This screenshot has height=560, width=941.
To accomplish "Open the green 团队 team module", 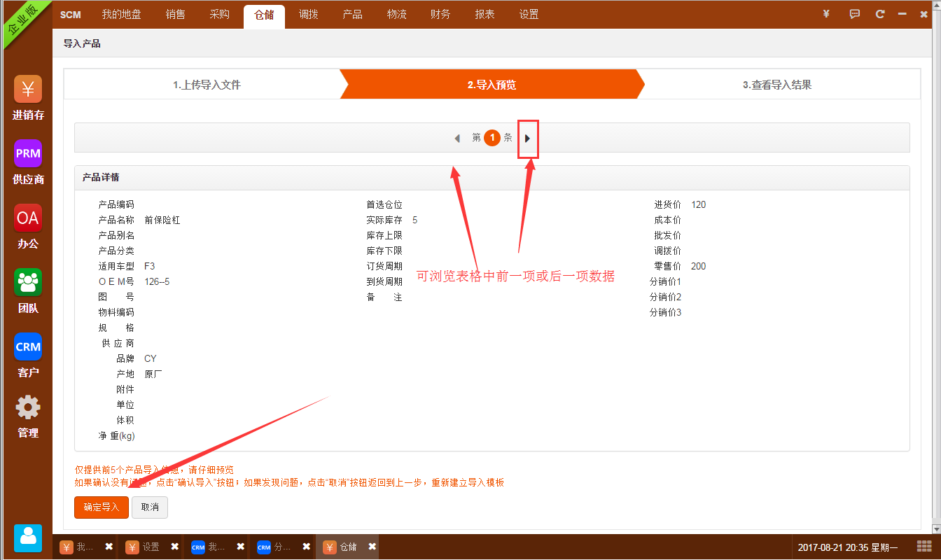I will pos(28,283).
